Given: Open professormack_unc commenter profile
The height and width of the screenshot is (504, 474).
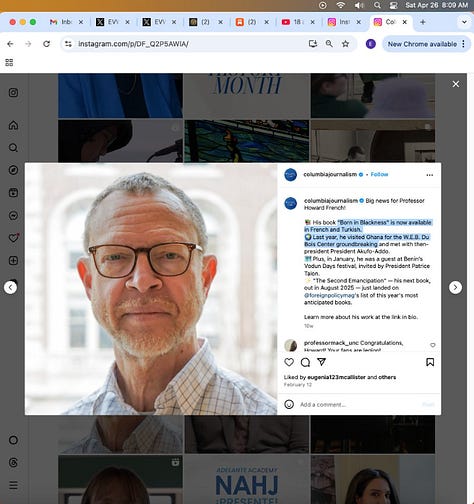Looking at the screenshot, I should tap(331, 343).
